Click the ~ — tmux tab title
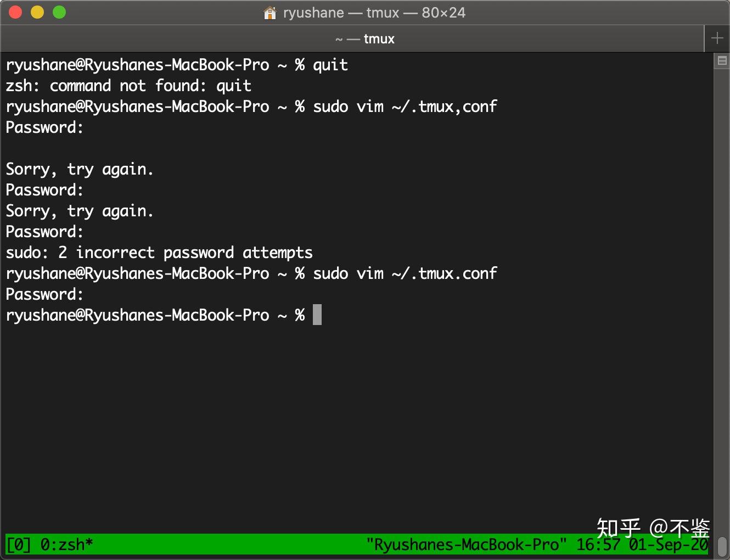Viewport: 730px width, 560px height. [x=365, y=38]
